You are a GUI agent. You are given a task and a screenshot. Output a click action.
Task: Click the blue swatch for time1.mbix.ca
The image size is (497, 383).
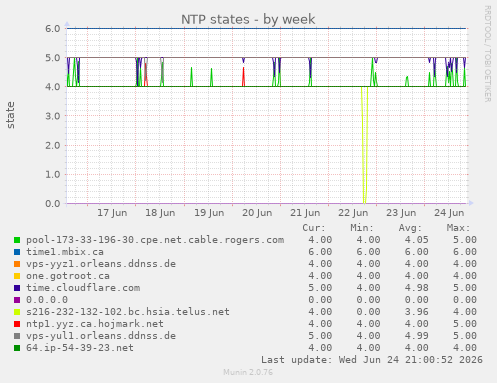pyautogui.click(x=17, y=252)
